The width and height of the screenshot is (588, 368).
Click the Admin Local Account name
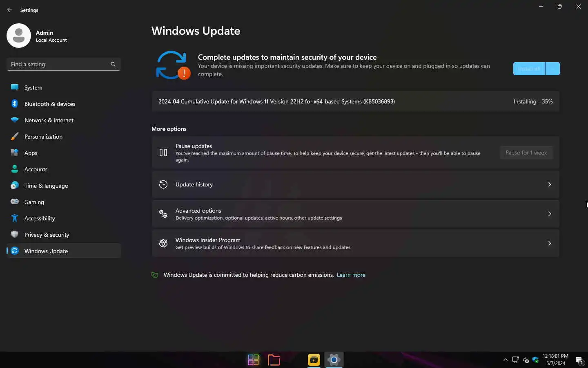pyautogui.click(x=51, y=36)
